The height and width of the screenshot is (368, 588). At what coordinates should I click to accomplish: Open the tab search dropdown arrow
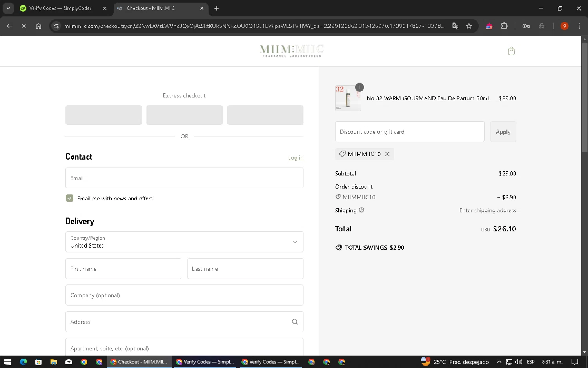point(8,8)
